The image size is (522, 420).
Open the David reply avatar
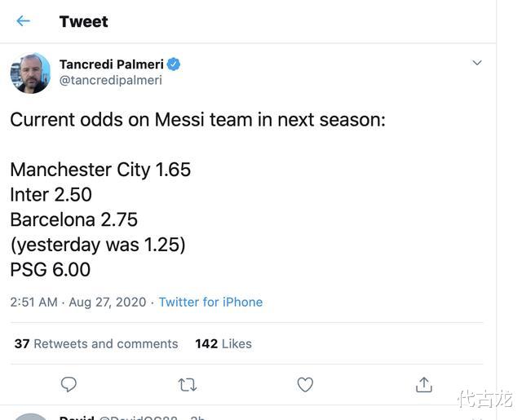pyautogui.click(x=31, y=417)
